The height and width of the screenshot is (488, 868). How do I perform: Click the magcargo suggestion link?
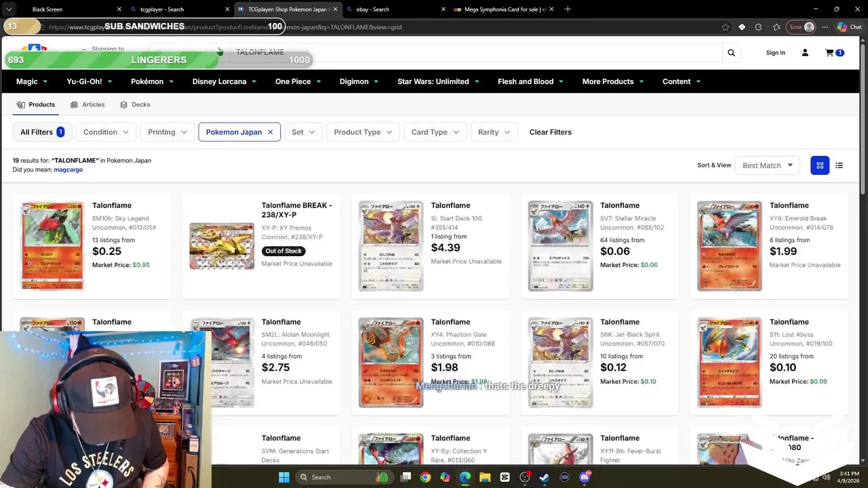(x=68, y=169)
